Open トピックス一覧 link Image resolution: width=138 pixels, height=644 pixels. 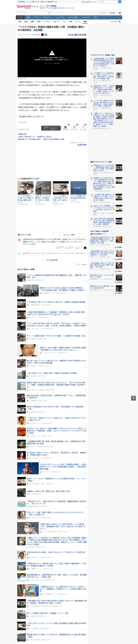115,21
